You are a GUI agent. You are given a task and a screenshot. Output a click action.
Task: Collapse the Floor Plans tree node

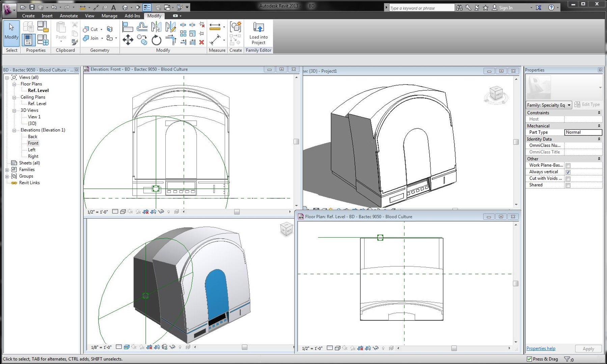point(14,84)
